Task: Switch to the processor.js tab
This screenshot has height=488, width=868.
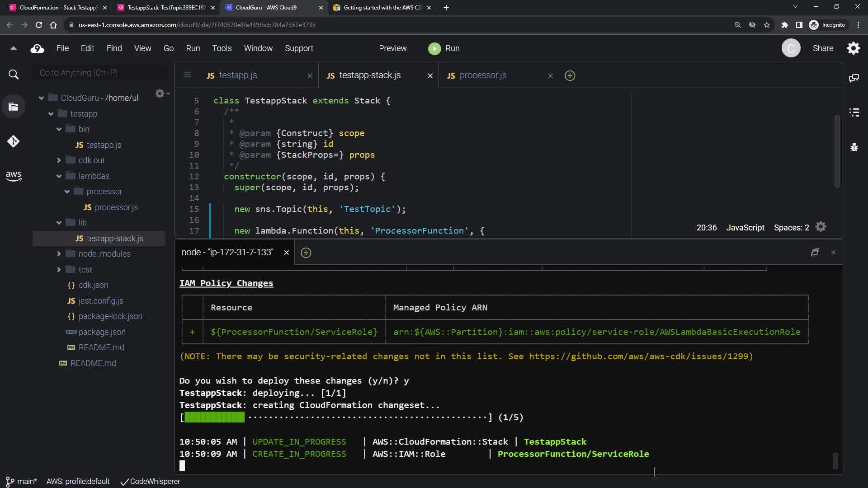Action: 482,75
